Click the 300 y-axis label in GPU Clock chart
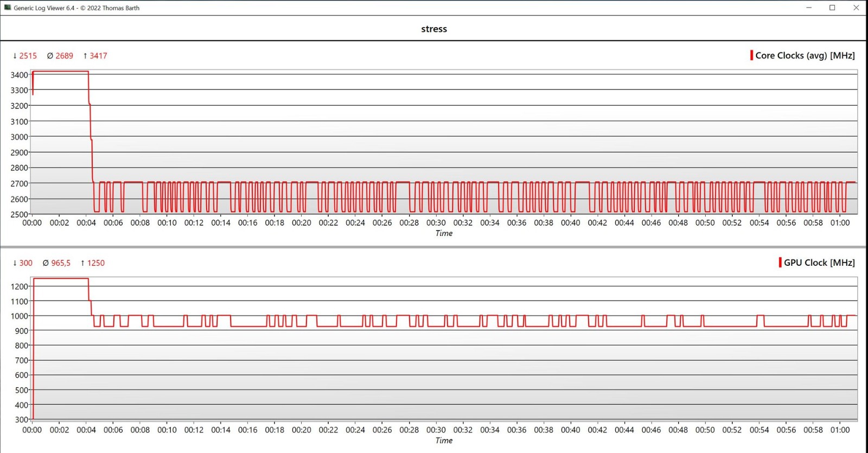Viewport: 868px width, 453px height. (x=21, y=419)
